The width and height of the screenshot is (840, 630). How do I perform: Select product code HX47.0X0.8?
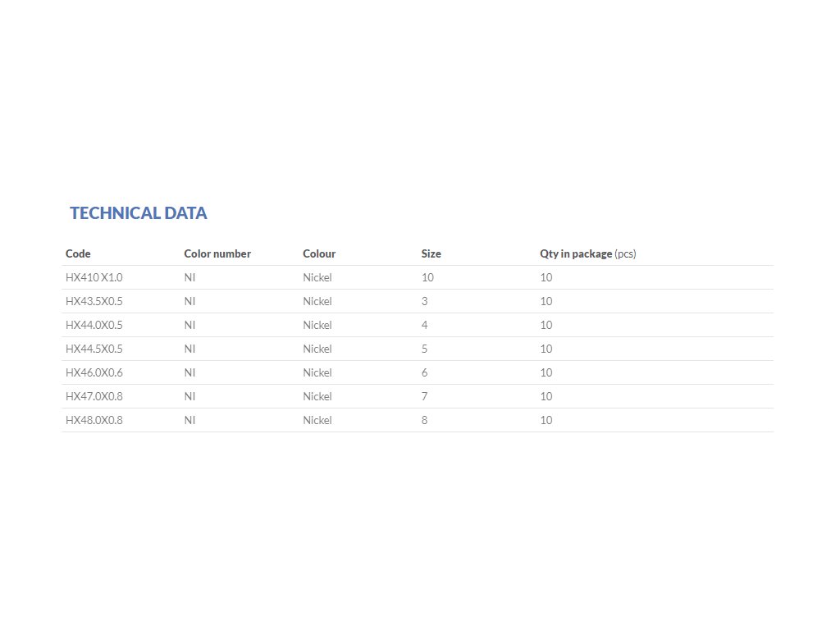[94, 397]
